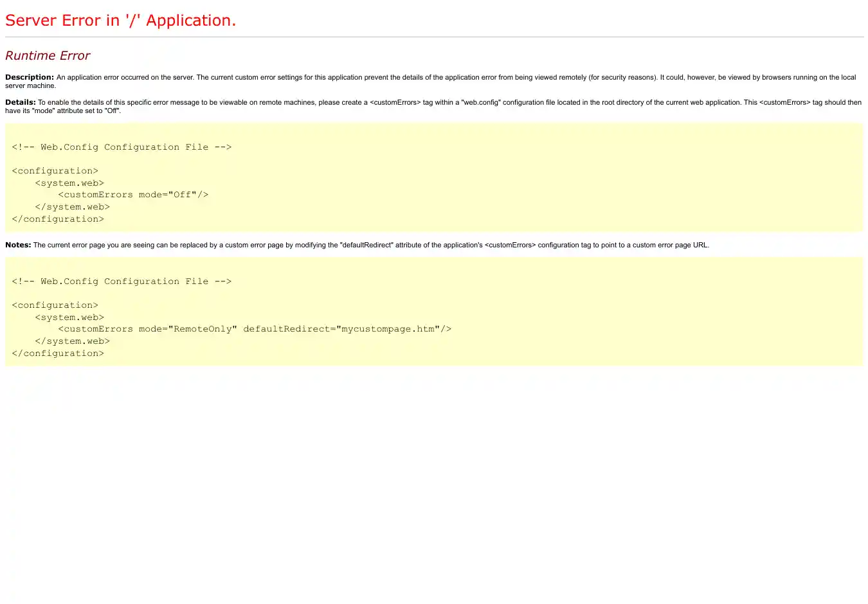Click the closing </system.web> tag in the first code block
Image resolution: width=868 pixels, height=604 pixels.
(x=72, y=207)
